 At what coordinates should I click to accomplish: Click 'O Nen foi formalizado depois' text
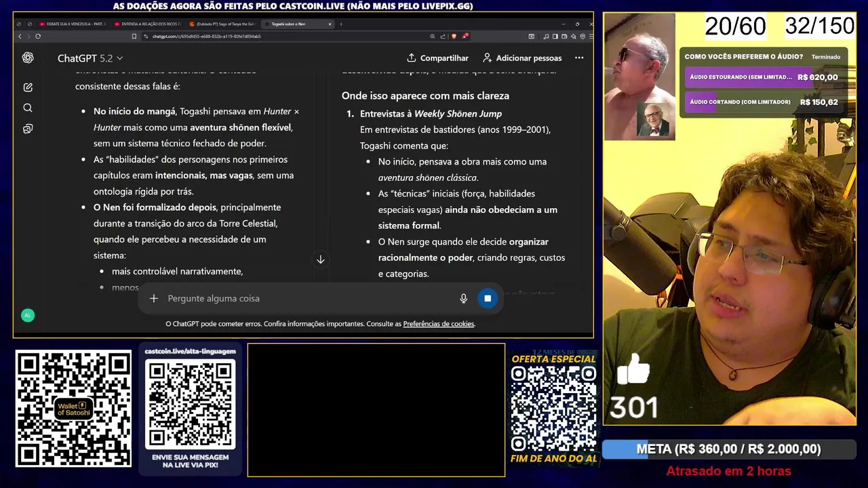point(155,207)
